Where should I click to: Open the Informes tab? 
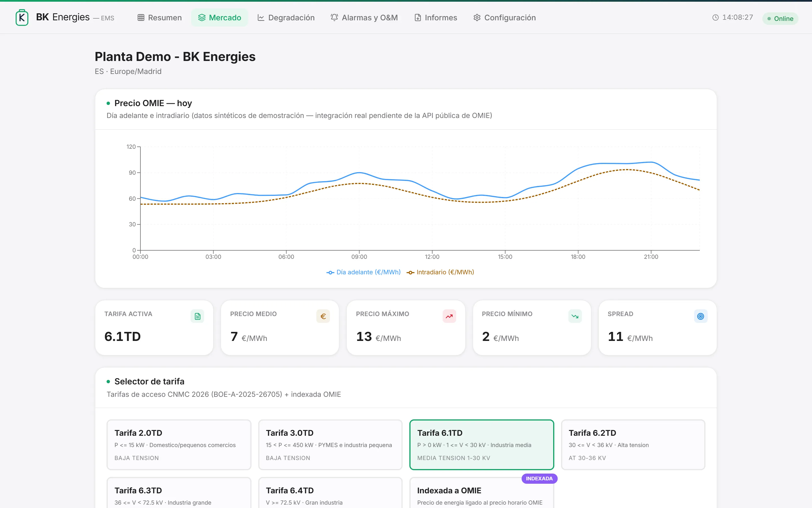click(x=436, y=17)
